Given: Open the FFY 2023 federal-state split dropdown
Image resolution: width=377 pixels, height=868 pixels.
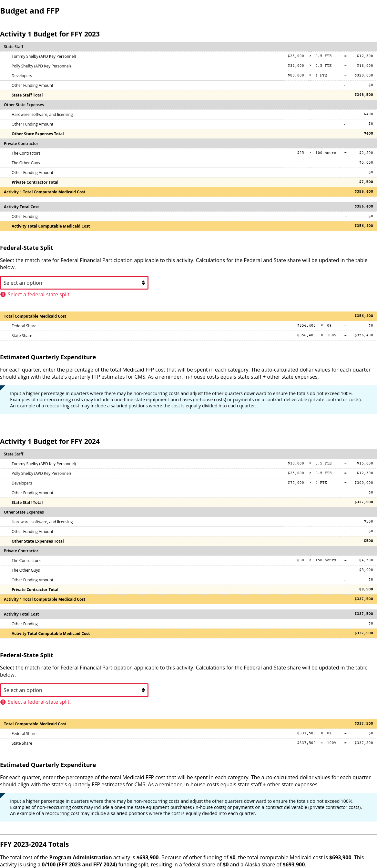Looking at the screenshot, I should [74, 283].
